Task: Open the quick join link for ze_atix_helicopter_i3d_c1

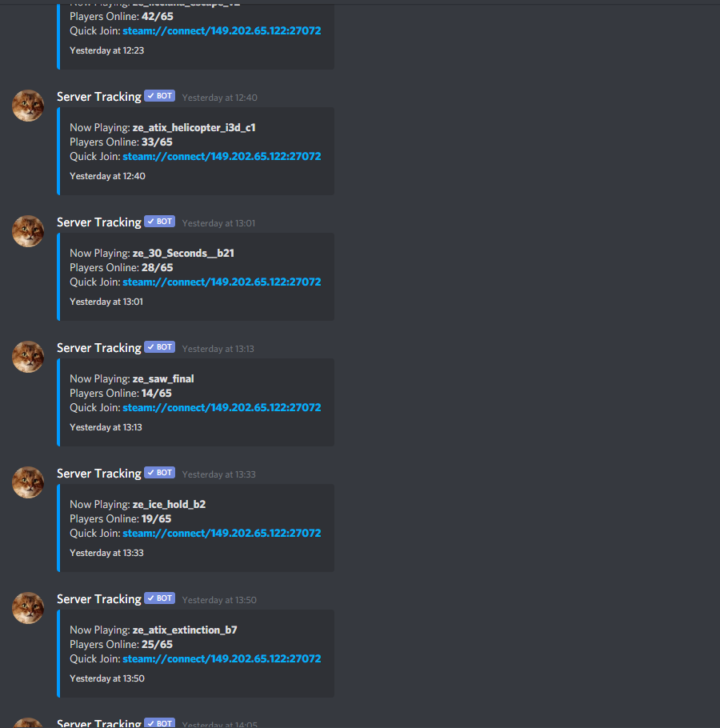Action: pyautogui.click(x=222, y=157)
